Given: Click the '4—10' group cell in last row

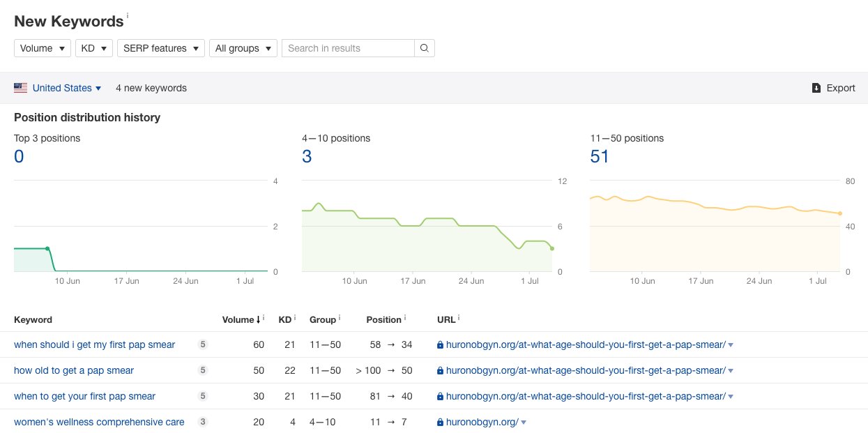Looking at the screenshot, I should coord(323,422).
